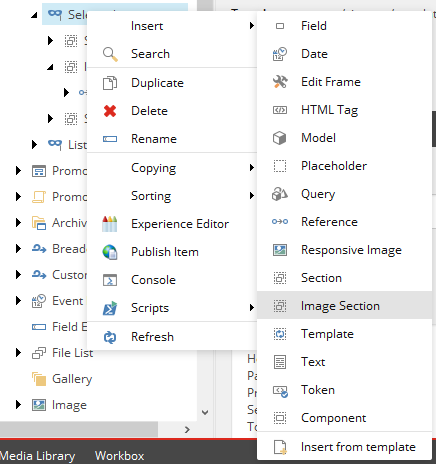Click the Edit Frame tools icon
This screenshot has width=436, height=464.
click(280, 82)
